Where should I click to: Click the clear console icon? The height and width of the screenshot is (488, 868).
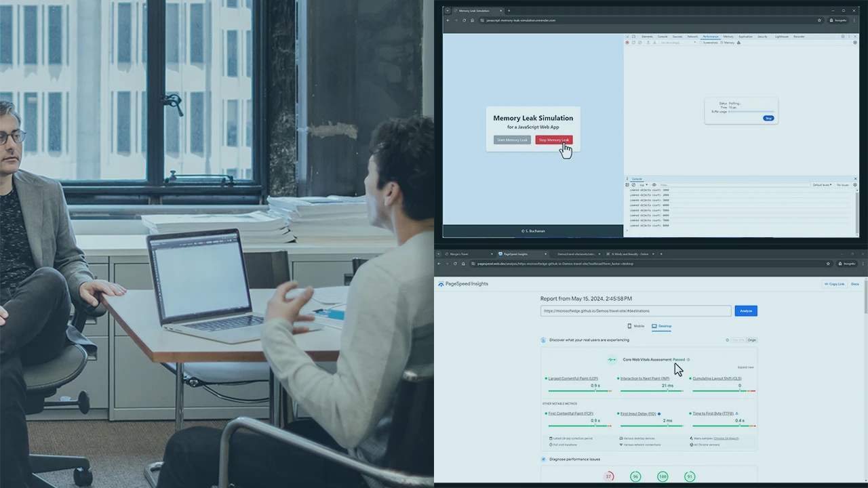pos(633,185)
